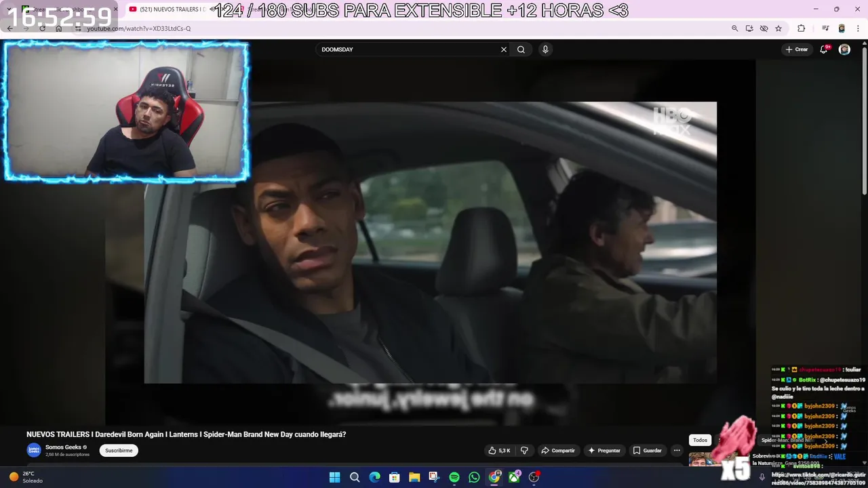Launch Microsoft Edge from taskbar
This screenshot has width=868, height=488.
pyautogui.click(x=374, y=477)
